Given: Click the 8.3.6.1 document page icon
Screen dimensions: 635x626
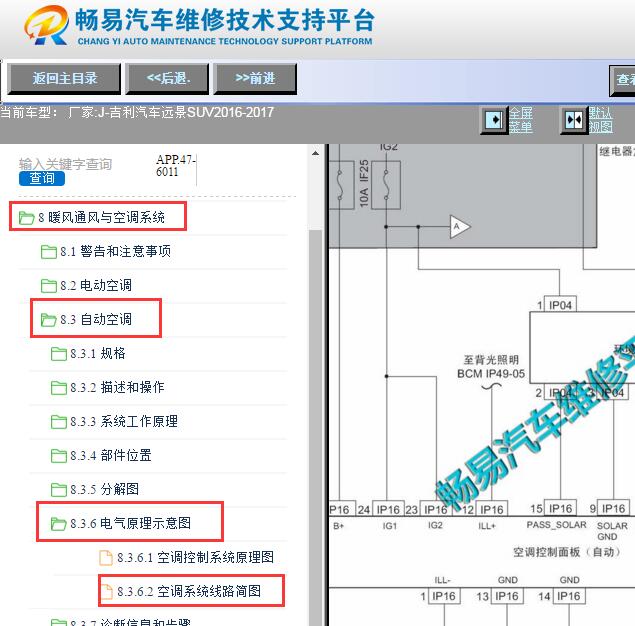Looking at the screenshot, I should point(106,558).
